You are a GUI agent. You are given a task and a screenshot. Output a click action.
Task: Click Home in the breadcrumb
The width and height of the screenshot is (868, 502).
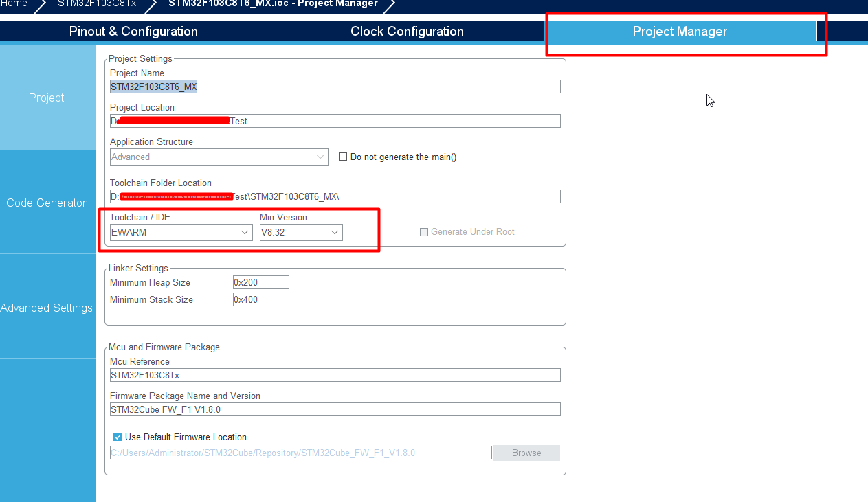click(14, 3)
